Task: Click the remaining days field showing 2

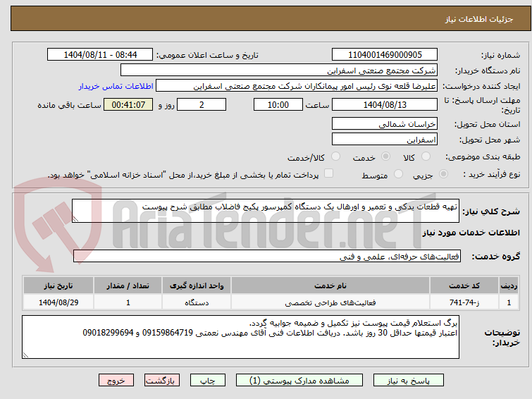Action: (202, 104)
